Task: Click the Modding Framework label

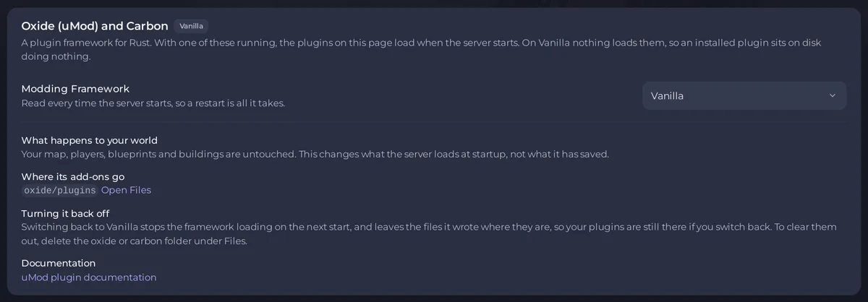Action: [75, 89]
